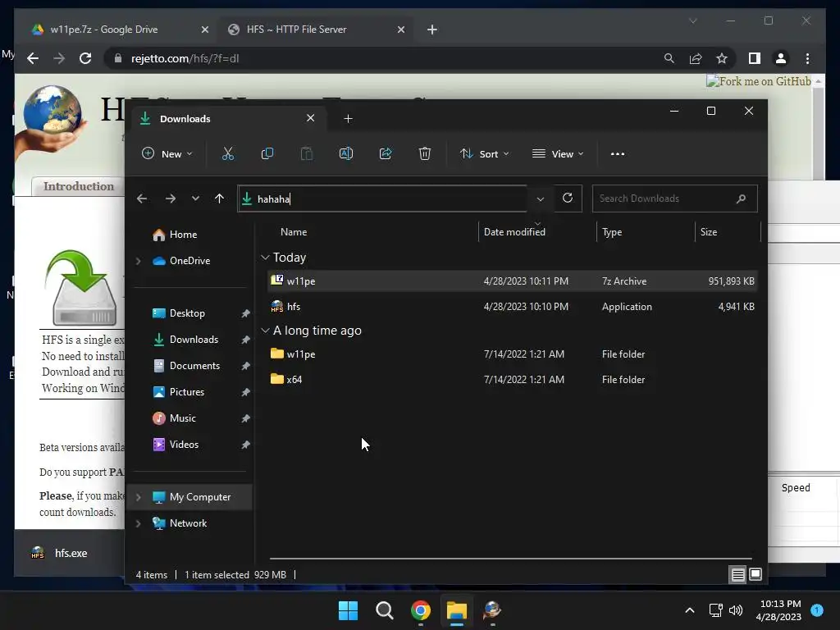Image resolution: width=840 pixels, height=630 pixels.
Task: Sort by Size column header
Action: 708,232
